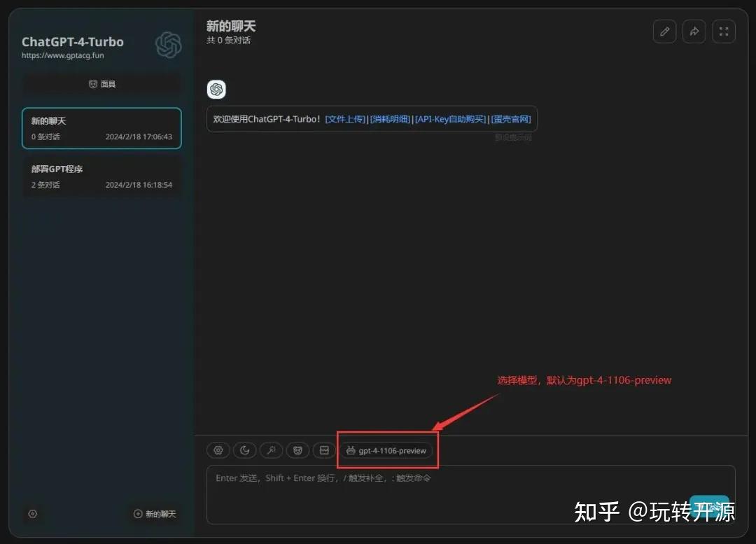Select the 新的聊天 conversation in sidebar

click(x=101, y=128)
